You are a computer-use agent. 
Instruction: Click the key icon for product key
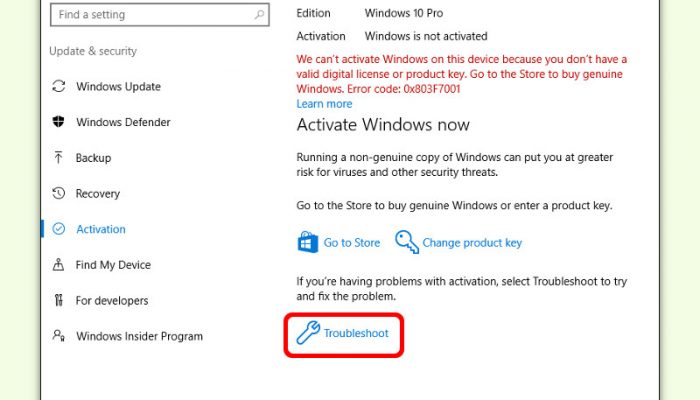point(407,242)
